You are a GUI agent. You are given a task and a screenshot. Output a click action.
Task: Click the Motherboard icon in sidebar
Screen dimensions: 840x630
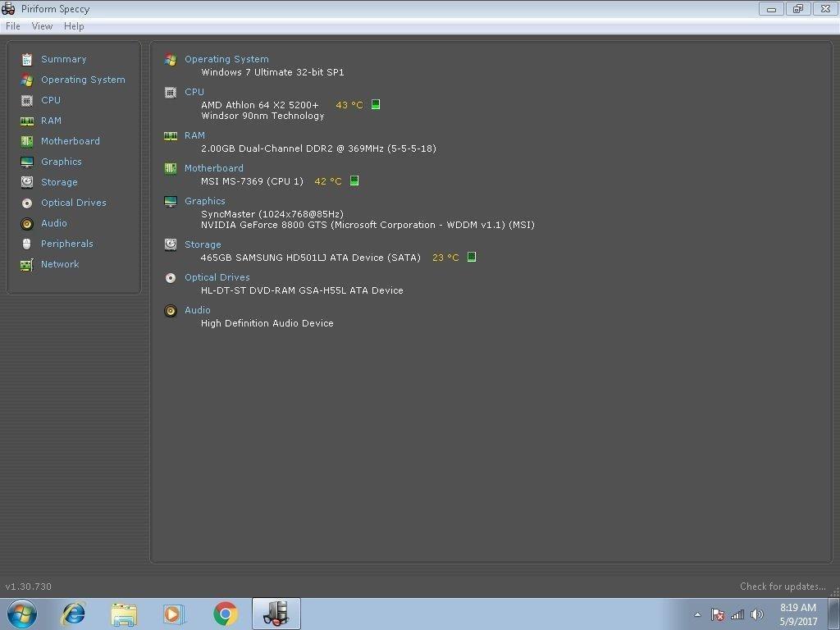pos(27,141)
